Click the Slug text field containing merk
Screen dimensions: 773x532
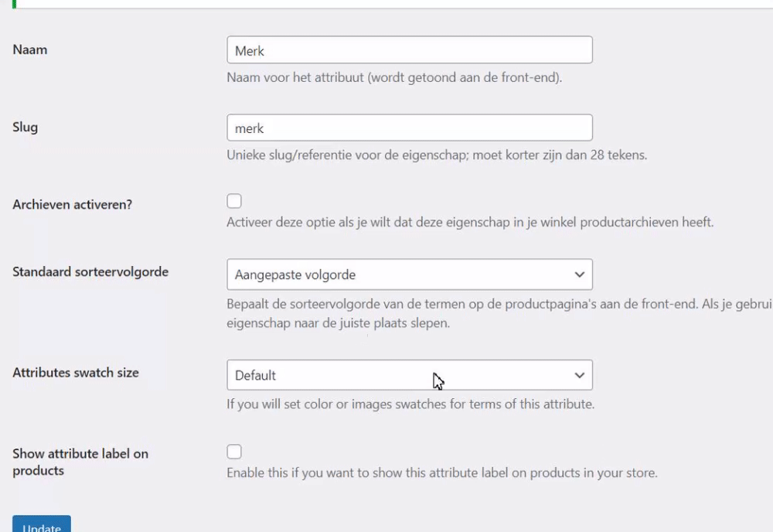point(409,128)
